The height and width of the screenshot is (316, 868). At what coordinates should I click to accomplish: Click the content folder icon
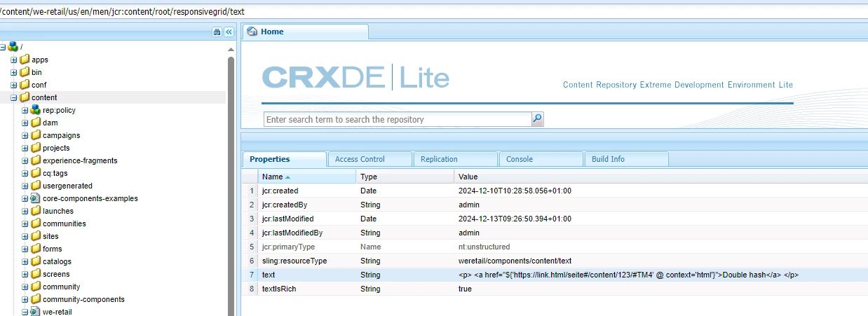click(25, 97)
